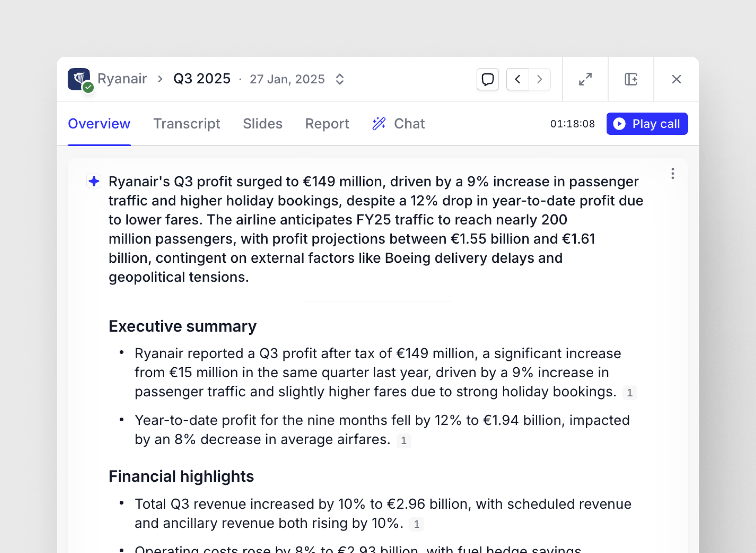Open citation 1 after average airfares
The image size is (756, 553).
coord(404,441)
